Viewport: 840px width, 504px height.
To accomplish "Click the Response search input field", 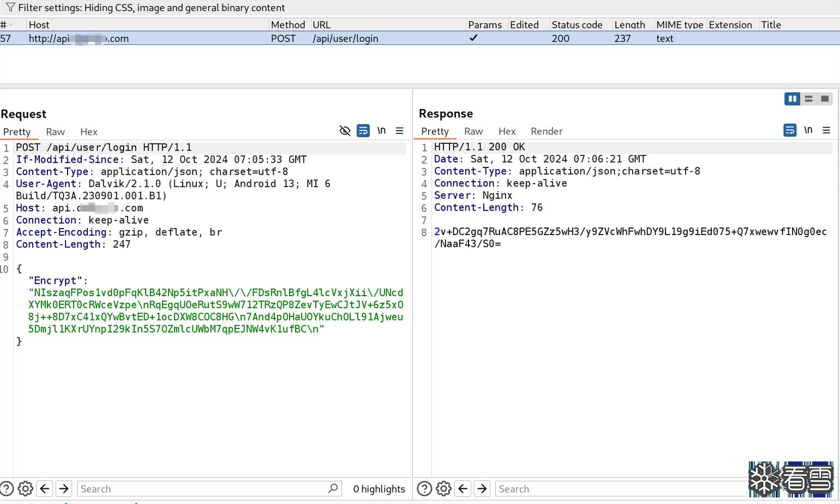I will point(622,489).
